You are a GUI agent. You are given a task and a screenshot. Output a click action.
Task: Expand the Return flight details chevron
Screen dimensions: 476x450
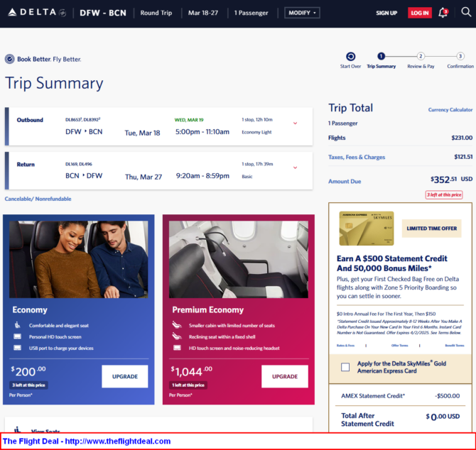click(295, 168)
